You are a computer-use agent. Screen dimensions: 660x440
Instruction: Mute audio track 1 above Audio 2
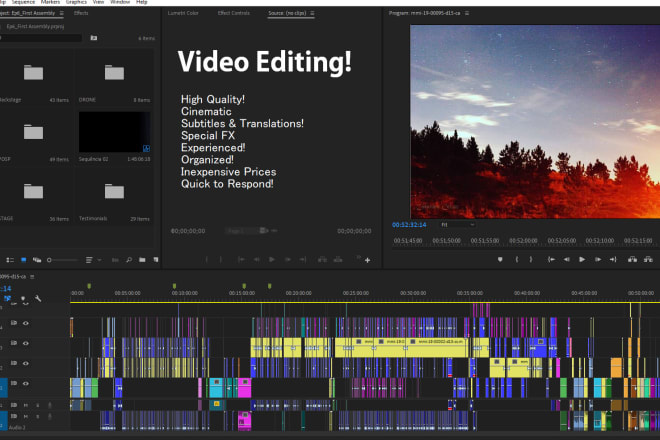click(26, 405)
